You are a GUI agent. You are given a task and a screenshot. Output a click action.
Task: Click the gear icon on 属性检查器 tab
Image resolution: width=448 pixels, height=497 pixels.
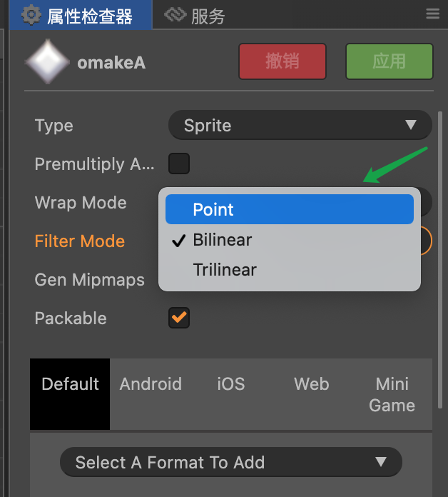(x=31, y=15)
